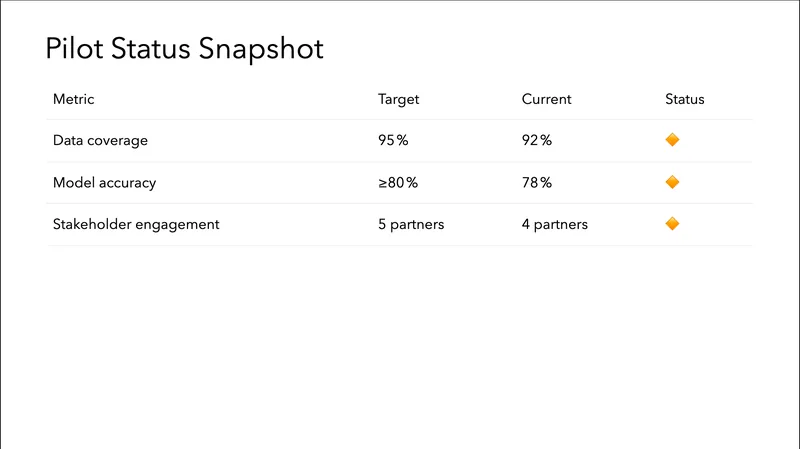Viewport: 800px width, 449px height.
Task: Select the Metric column header
Action: (x=73, y=99)
